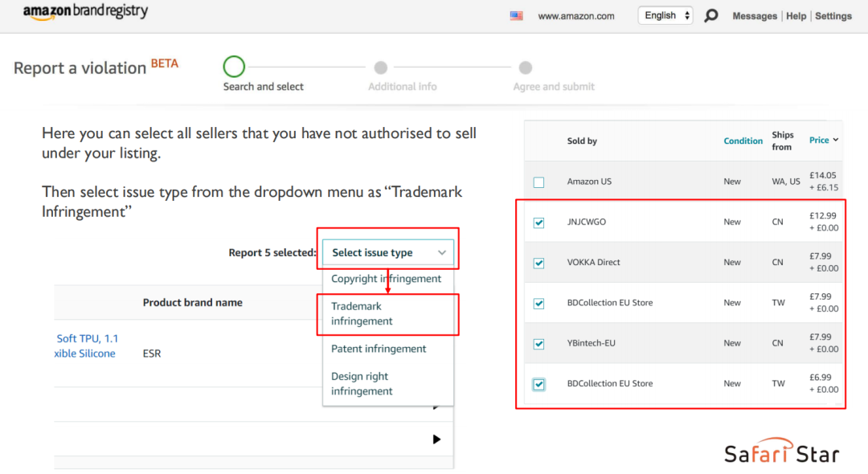Choose Trademark infringement from the list
The width and height of the screenshot is (868, 474).
pos(362,313)
